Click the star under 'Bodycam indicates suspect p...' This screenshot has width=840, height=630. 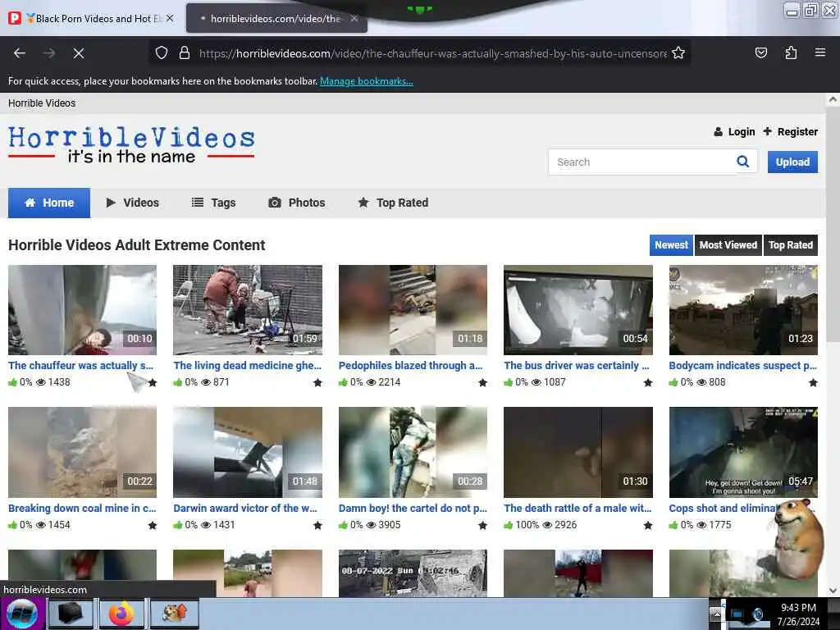pos(813,382)
